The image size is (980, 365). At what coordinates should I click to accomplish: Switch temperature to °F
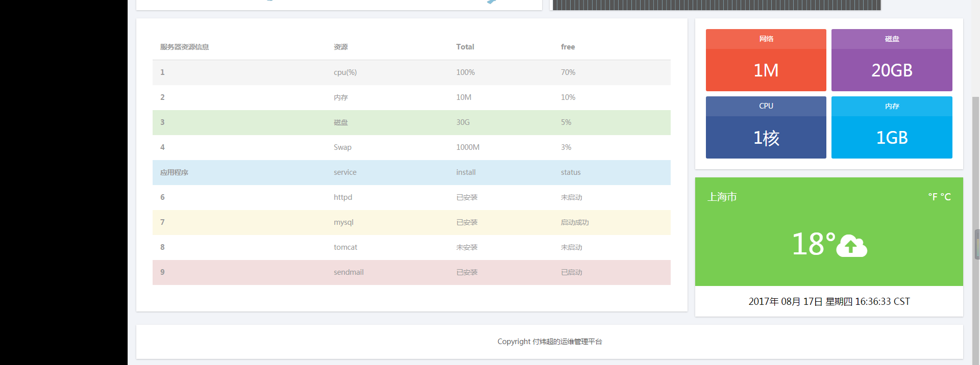point(933,197)
